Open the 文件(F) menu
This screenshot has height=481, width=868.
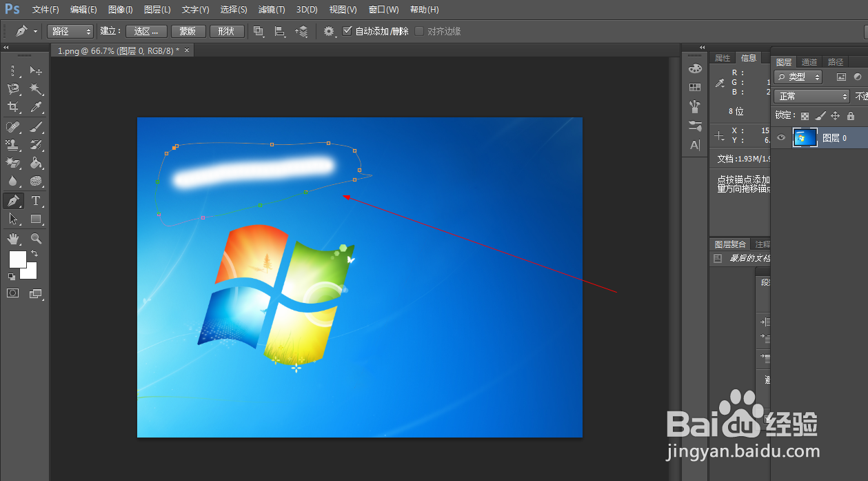(46, 10)
